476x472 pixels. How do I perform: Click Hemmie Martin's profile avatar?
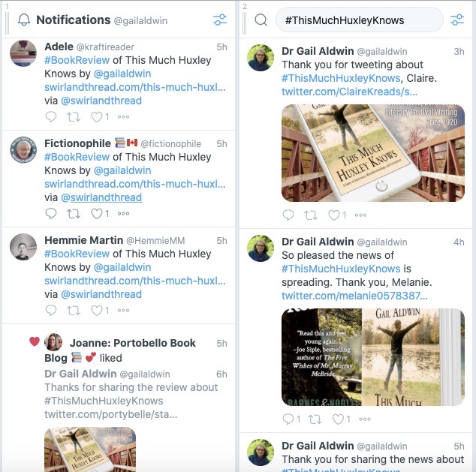click(x=23, y=247)
